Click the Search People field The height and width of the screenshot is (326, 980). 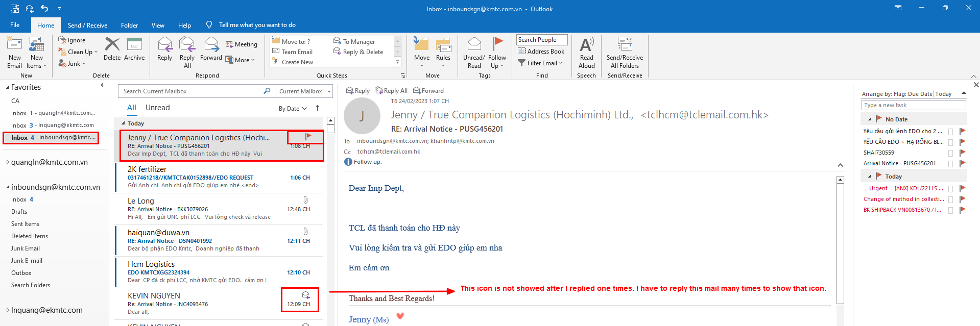pyautogui.click(x=542, y=40)
